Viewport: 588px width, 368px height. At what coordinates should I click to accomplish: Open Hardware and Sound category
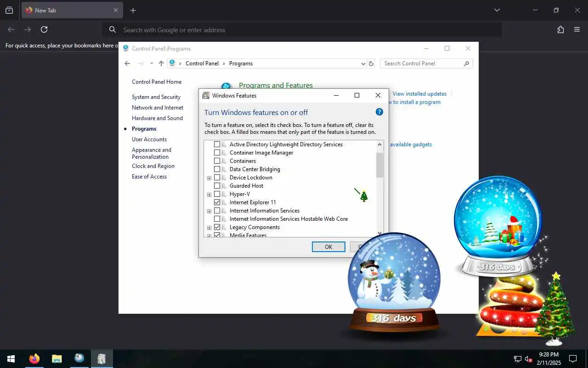click(x=157, y=118)
